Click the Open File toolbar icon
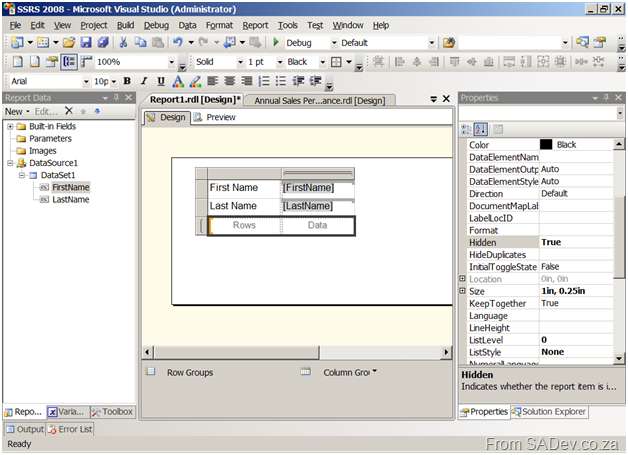628x455 pixels. pyautogui.click(x=69, y=42)
